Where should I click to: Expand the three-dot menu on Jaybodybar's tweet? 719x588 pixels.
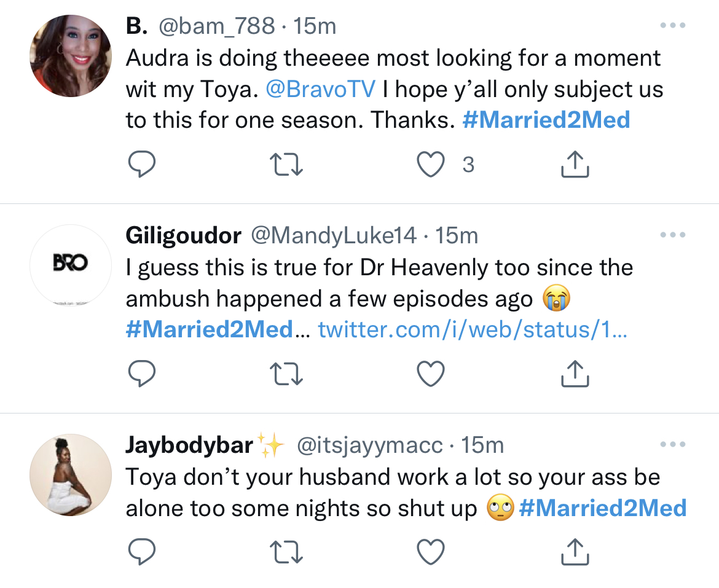[x=671, y=444]
